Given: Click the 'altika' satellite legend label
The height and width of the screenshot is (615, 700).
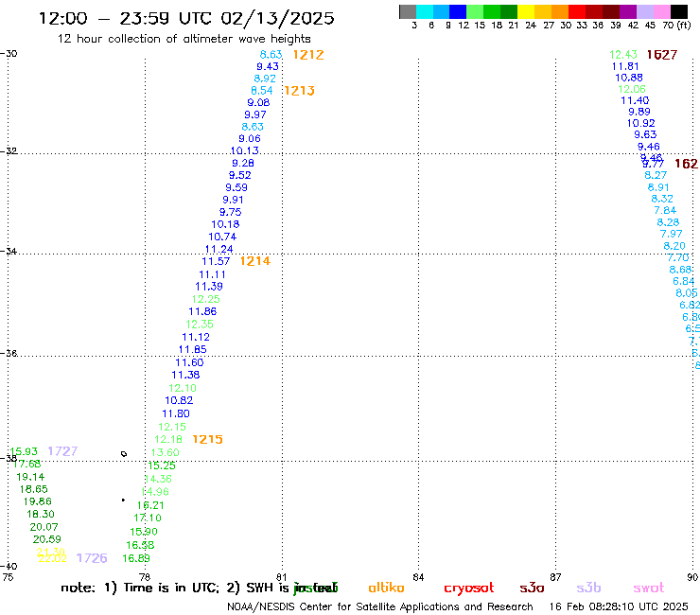Looking at the screenshot, I should 386,588.
